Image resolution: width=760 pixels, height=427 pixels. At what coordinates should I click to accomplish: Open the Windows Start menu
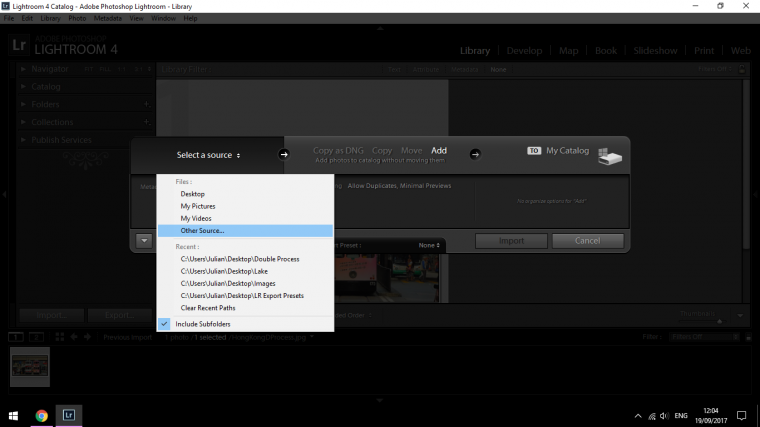[x=14, y=416]
